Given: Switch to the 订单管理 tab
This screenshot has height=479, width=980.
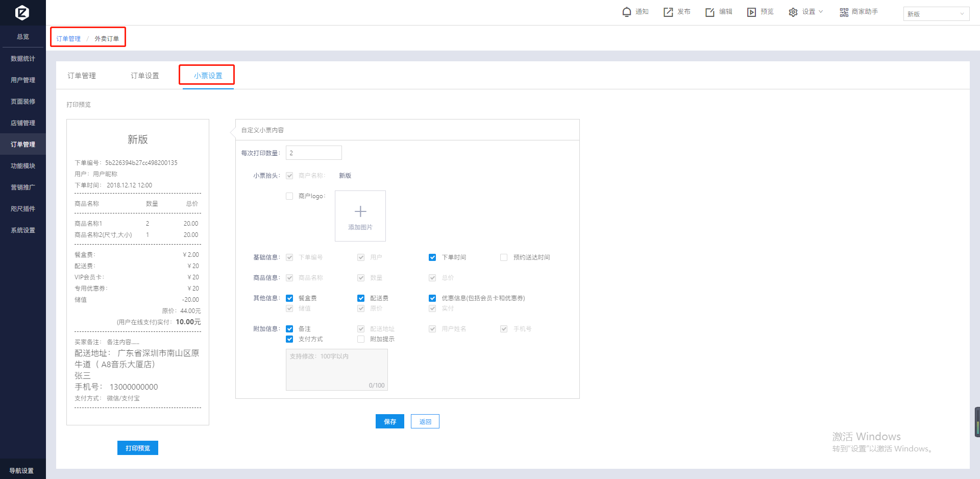Looking at the screenshot, I should pos(82,76).
